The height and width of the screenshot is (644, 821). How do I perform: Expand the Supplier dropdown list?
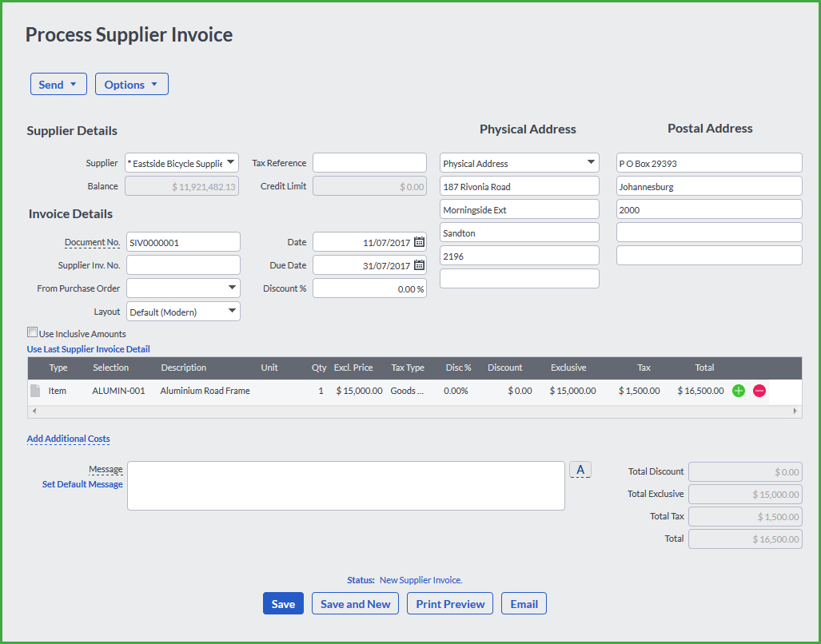click(230, 163)
